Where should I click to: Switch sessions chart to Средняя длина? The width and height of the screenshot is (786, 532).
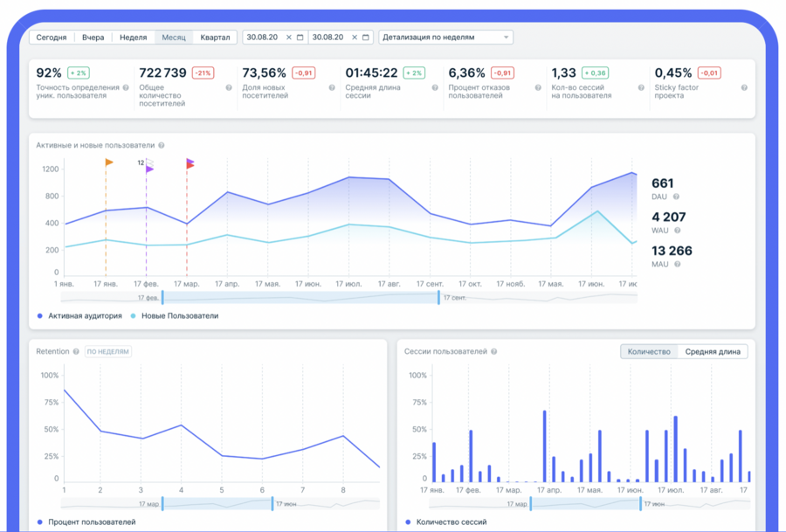point(713,352)
